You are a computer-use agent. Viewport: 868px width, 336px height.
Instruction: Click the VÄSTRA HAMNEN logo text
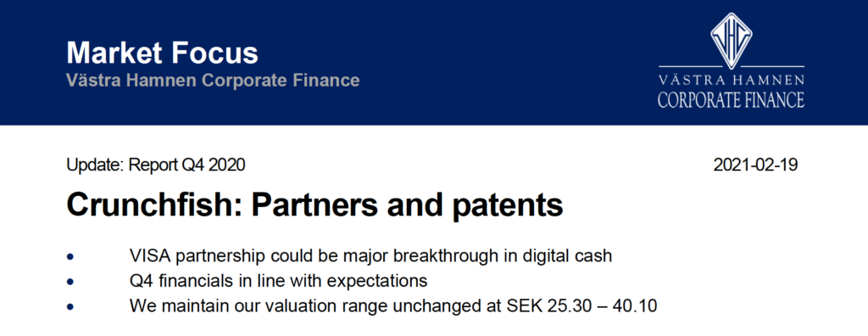pyautogui.click(x=731, y=79)
